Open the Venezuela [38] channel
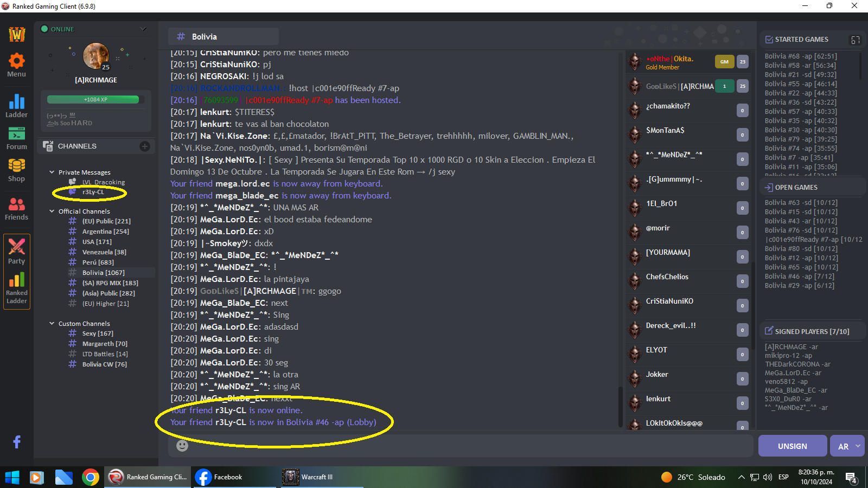This screenshot has height=488, width=868. pyautogui.click(x=104, y=252)
